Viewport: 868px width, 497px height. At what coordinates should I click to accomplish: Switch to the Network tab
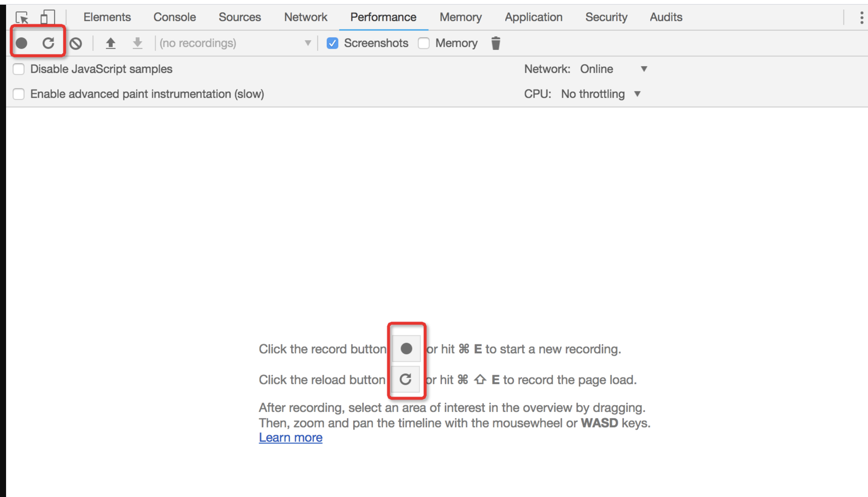coord(306,17)
